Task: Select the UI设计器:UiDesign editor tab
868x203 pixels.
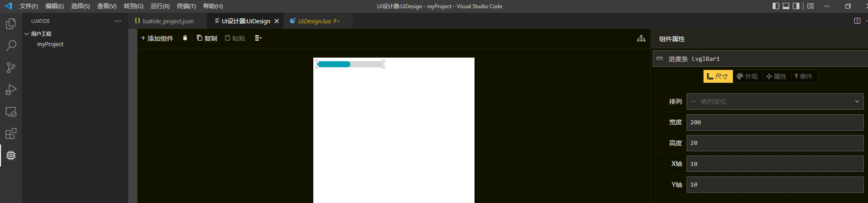Action: point(246,21)
